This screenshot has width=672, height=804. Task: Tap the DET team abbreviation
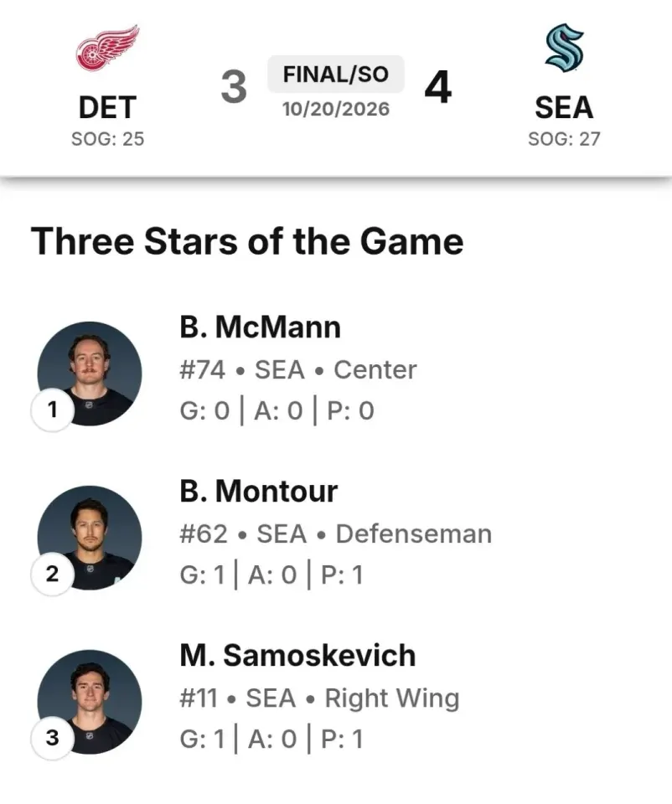coord(108,108)
